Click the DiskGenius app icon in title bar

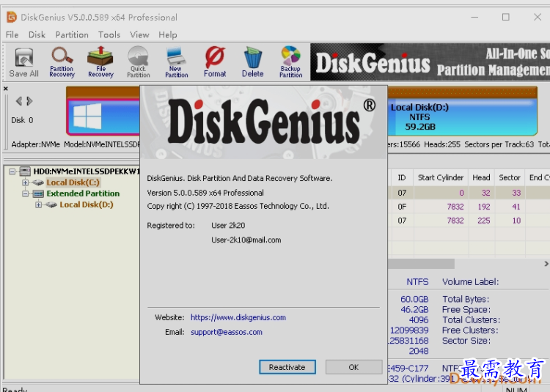pyautogui.click(x=12, y=17)
